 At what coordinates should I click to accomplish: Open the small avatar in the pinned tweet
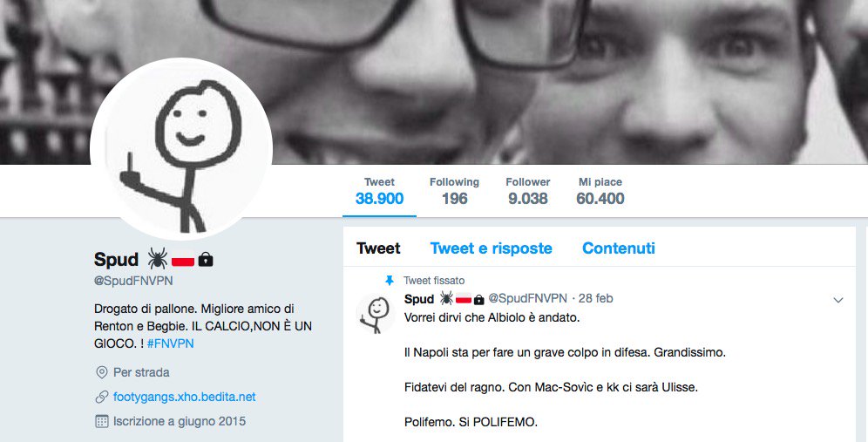pyautogui.click(x=376, y=315)
